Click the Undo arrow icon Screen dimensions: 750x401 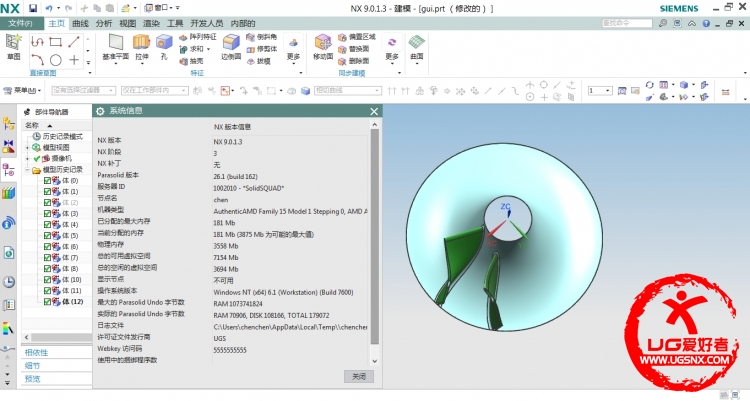click(x=49, y=8)
